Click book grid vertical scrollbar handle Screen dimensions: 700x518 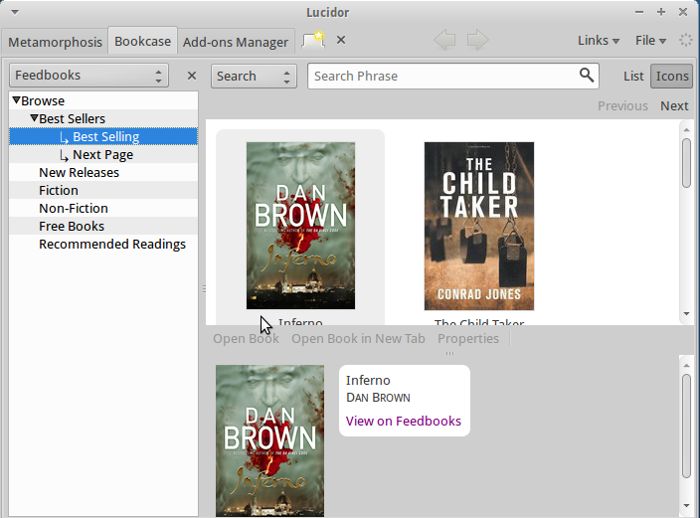pyautogui.click(x=686, y=163)
